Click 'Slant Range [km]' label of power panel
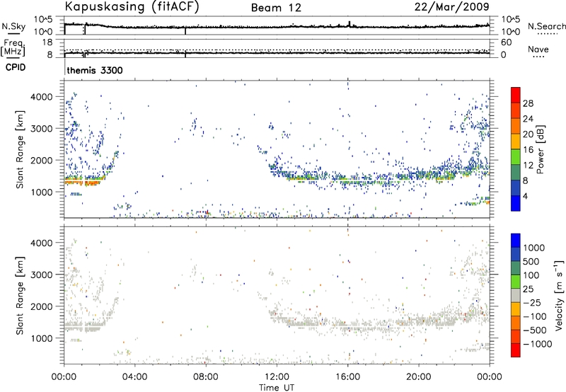The image size is (566, 392). pyautogui.click(x=20, y=149)
